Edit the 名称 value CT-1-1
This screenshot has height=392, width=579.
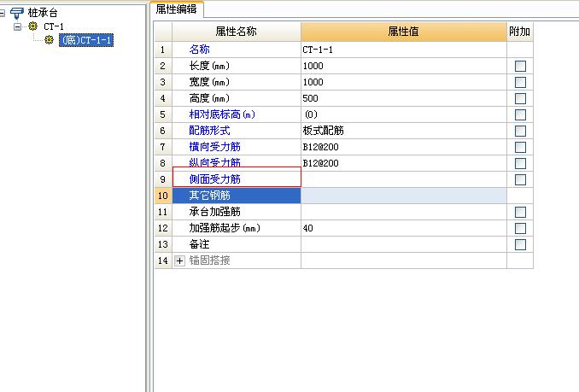tap(404, 50)
